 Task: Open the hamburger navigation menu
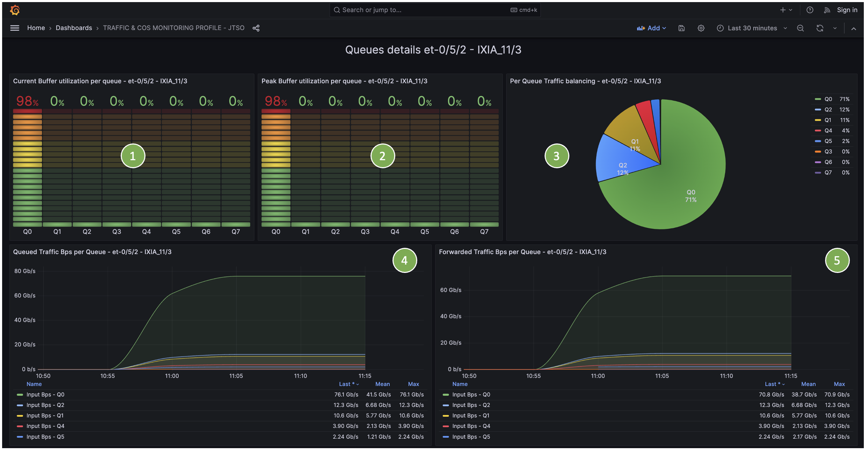15,28
